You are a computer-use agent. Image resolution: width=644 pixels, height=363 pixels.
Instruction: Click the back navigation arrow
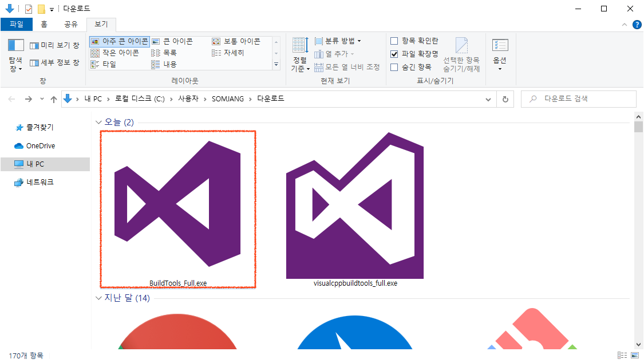click(11, 99)
